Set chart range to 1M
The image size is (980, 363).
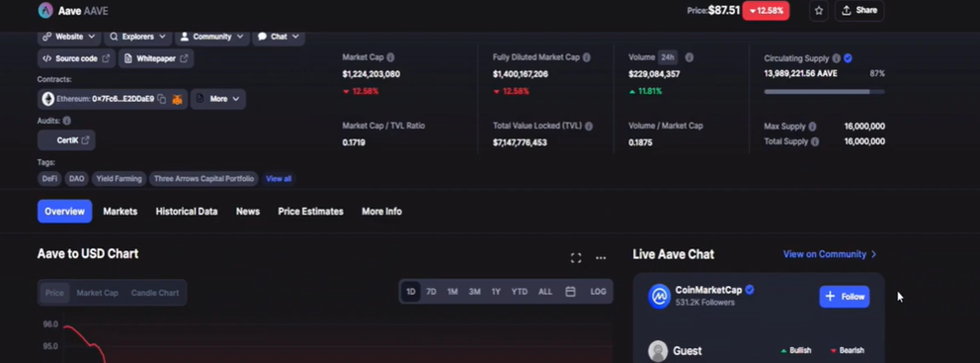coord(452,292)
